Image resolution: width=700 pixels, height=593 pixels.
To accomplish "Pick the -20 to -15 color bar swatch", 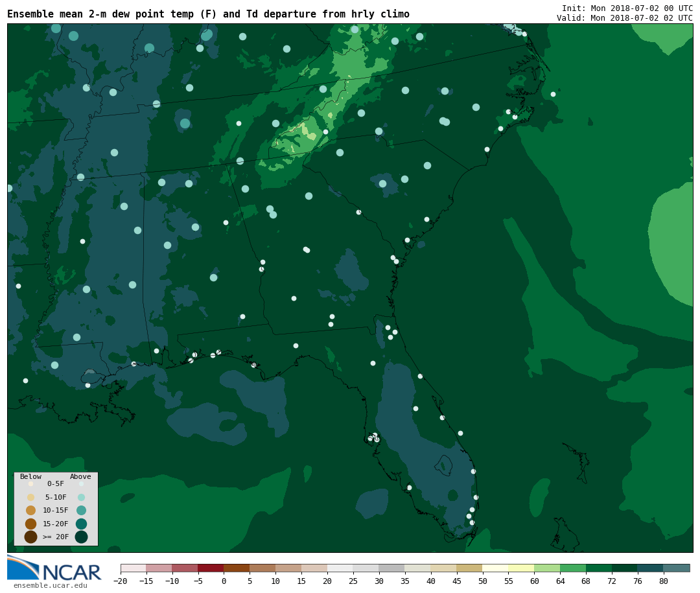I will (133, 568).
